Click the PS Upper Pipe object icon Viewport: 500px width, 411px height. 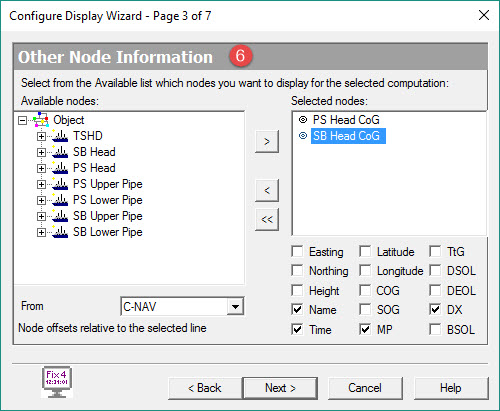(60, 184)
